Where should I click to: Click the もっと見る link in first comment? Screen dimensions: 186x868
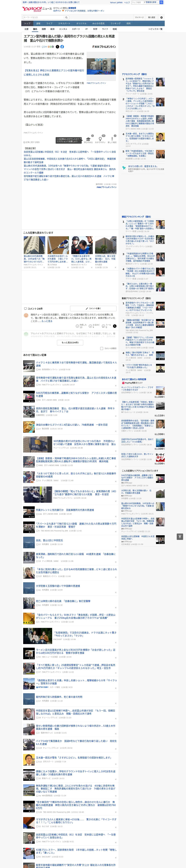click(47, 321)
